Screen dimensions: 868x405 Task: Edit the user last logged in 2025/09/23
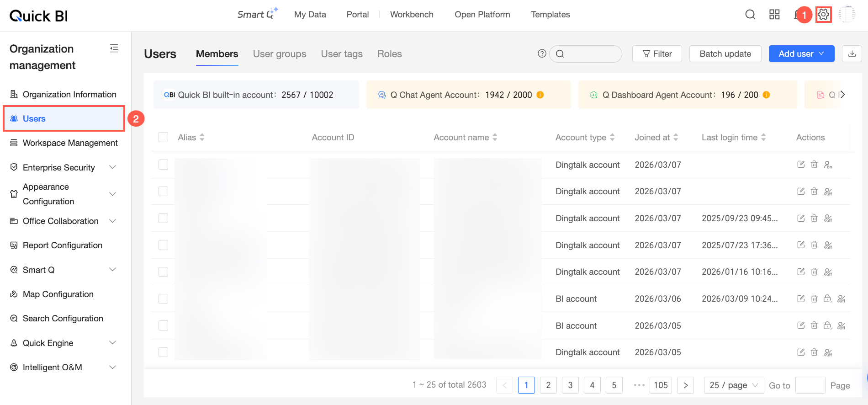point(801,218)
